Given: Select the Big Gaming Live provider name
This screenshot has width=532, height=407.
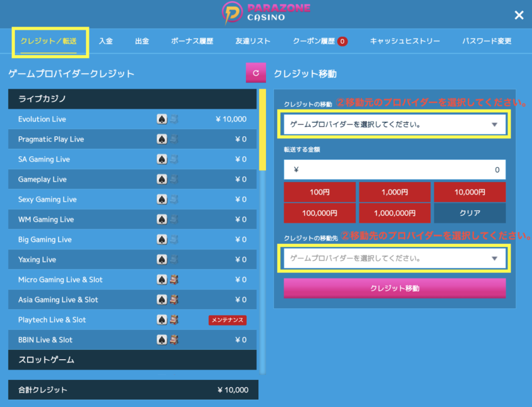Looking at the screenshot, I should point(45,239).
